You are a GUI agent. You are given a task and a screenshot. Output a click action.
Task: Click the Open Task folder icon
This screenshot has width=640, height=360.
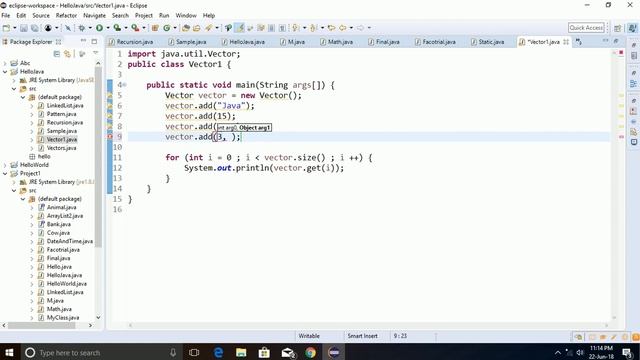pos(197,28)
